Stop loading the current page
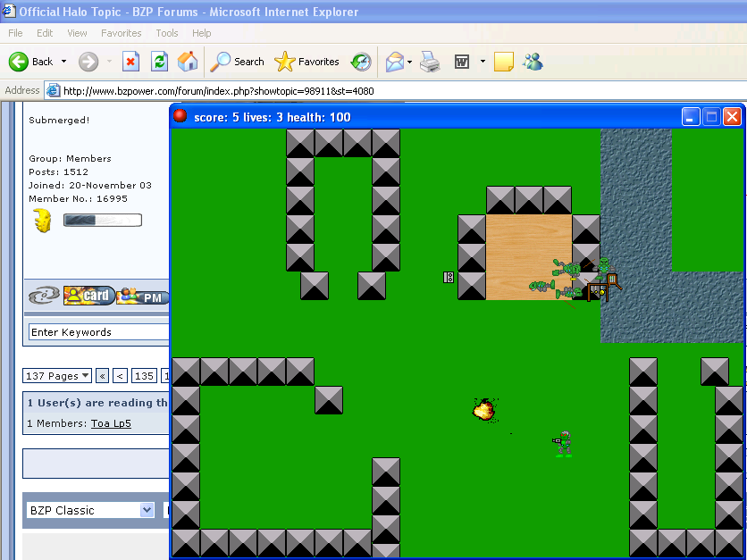The image size is (747, 560). (129, 62)
